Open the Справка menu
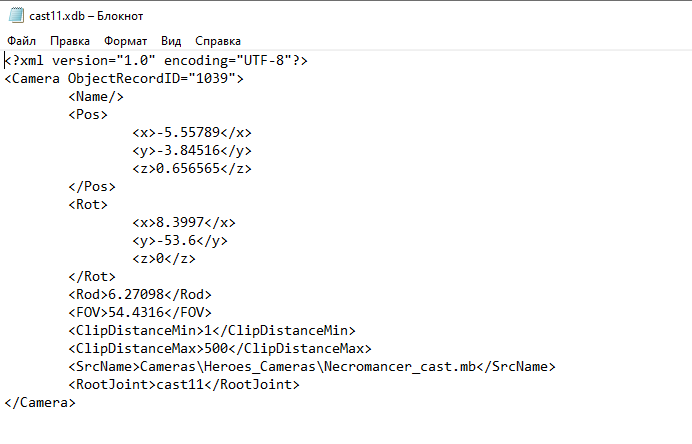This screenshot has height=444, width=692. (218, 41)
